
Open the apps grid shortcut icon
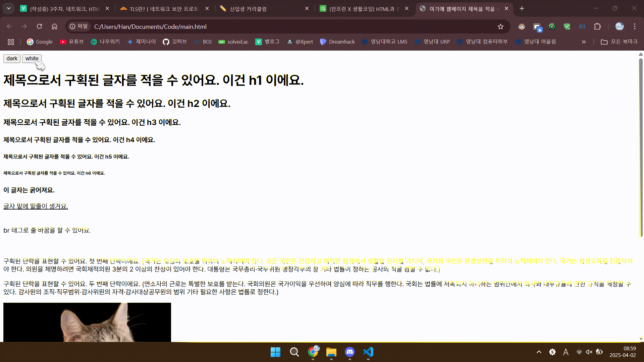11,42
